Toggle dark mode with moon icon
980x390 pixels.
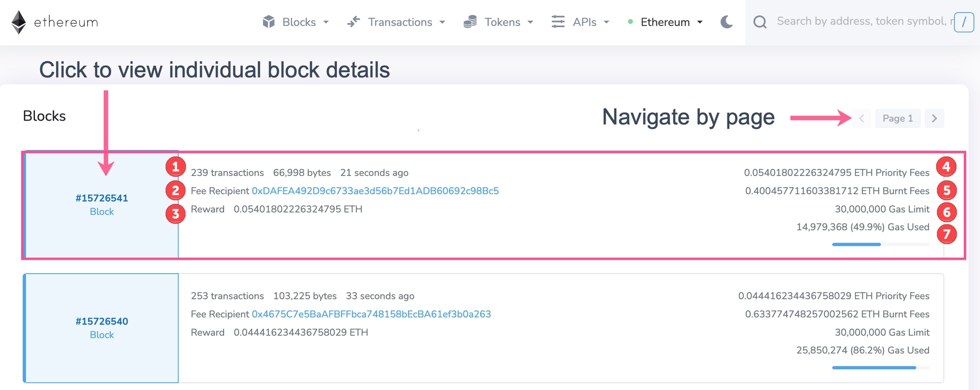726,22
